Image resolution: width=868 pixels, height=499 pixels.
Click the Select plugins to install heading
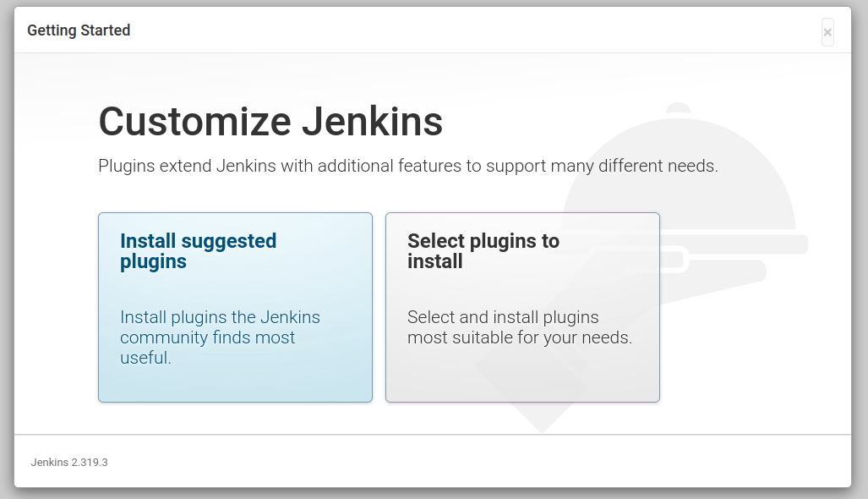coord(483,251)
